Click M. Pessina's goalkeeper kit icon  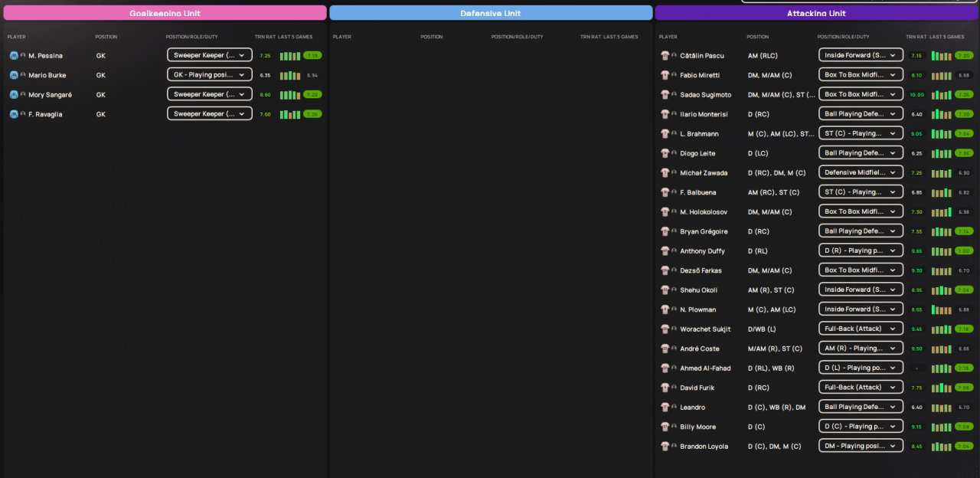point(14,55)
